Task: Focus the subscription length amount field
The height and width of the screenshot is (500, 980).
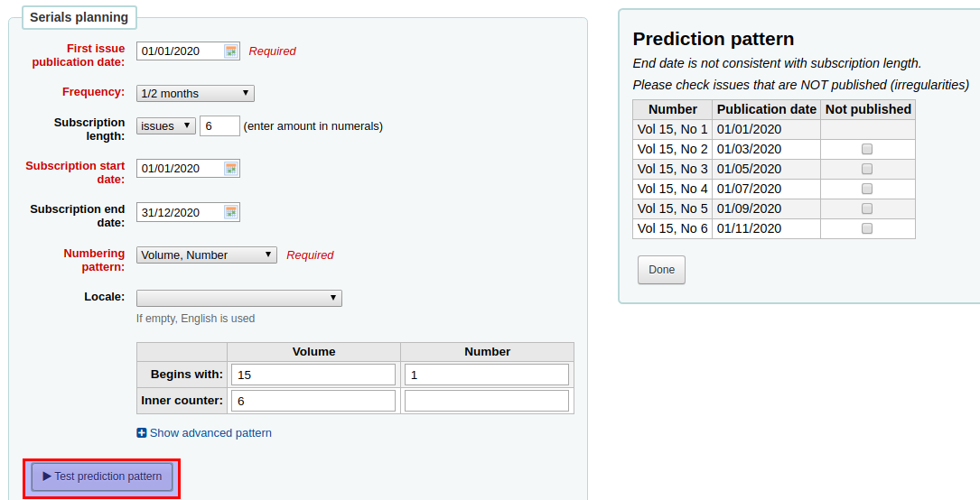Action: [x=219, y=126]
